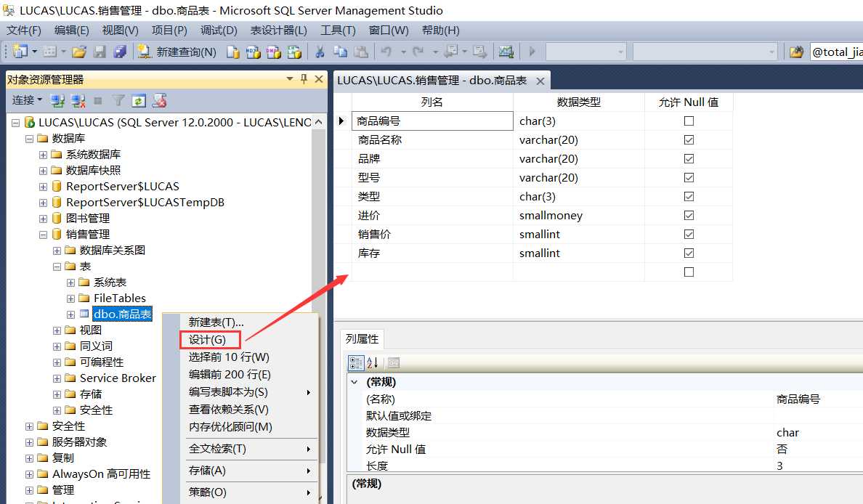Click the Paste toolbar icon
Viewport: 863px width, 504px height.
pos(361,52)
